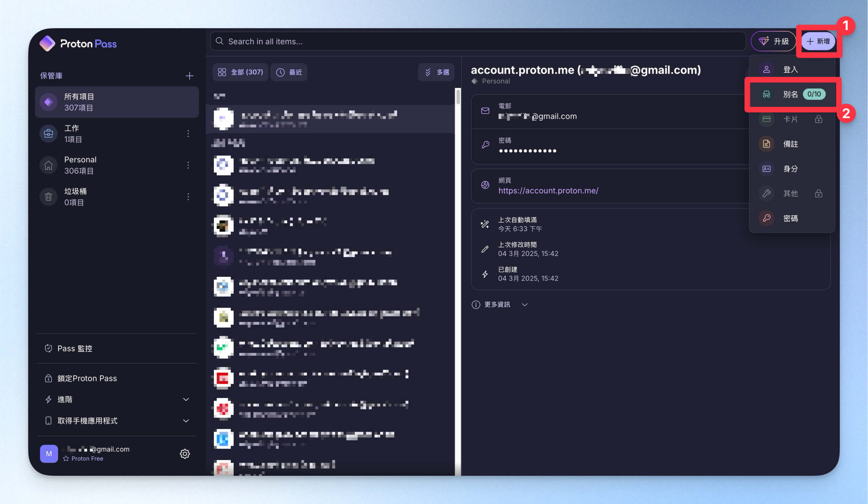Click the 升級 upgrade button
The height and width of the screenshot is (504, 868).
point(773,41)
